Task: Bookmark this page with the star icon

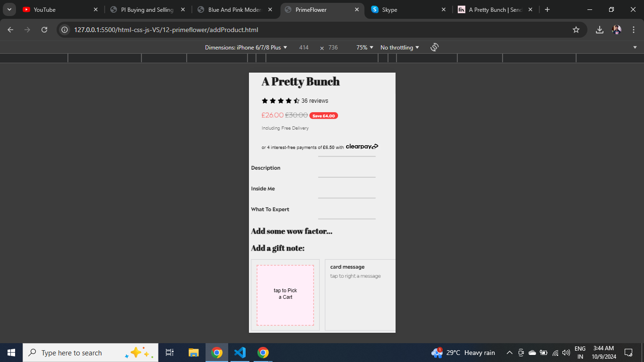Action: click(576, 30)
